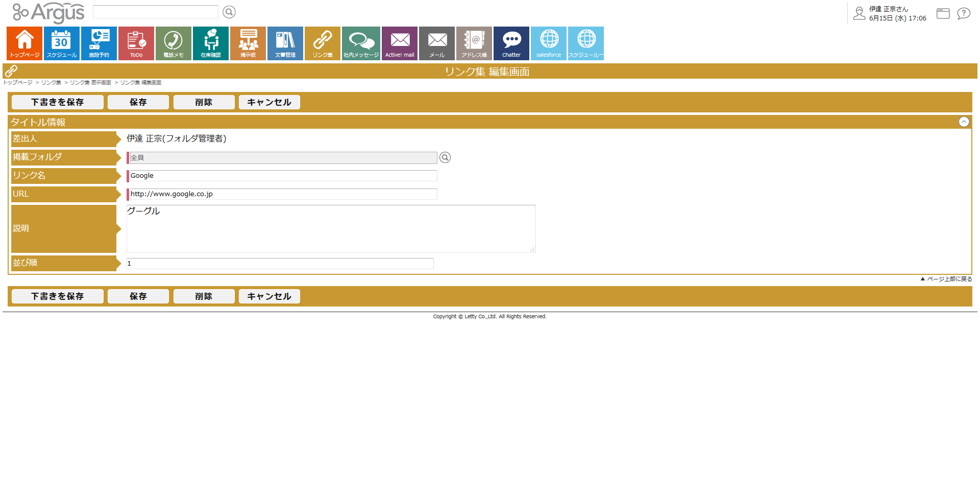Open the スケジュールー globe icon
The height and width of the screenshot is (495, 980).
point(586,43)
